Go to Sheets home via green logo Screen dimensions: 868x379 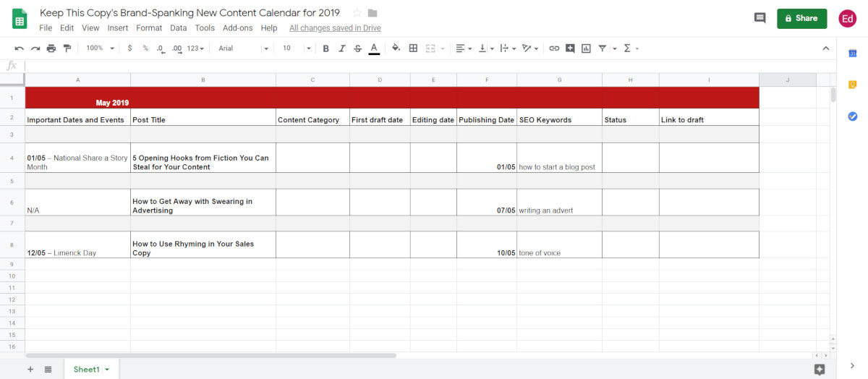[x=20, y=20]
